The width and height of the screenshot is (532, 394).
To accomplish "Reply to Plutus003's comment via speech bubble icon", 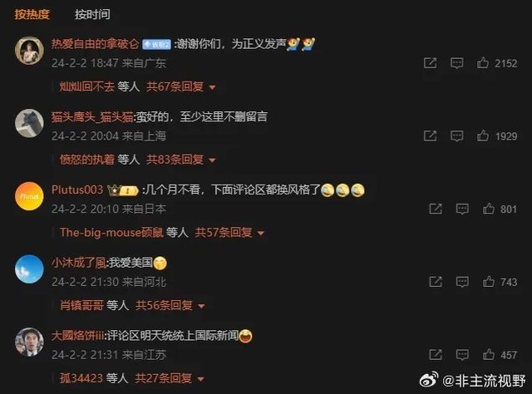I will 462,209.
